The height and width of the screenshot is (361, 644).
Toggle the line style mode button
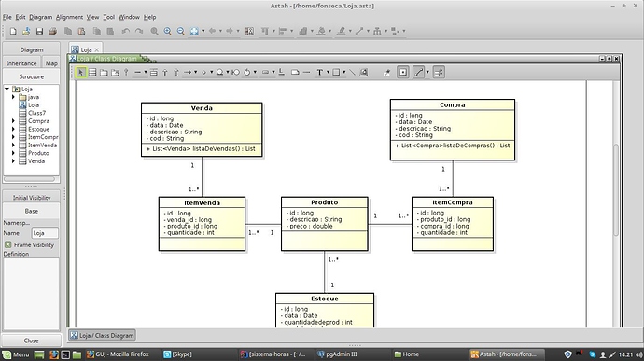pos(418,73)
